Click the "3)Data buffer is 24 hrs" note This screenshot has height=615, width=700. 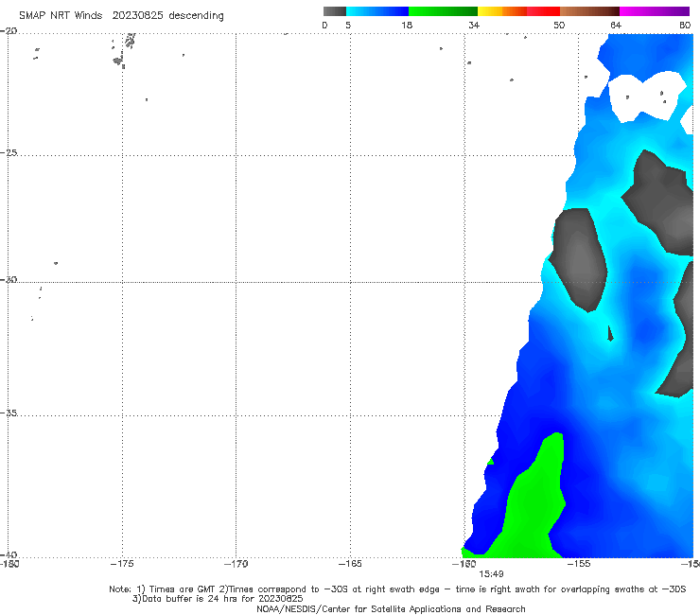pyautogui.click(x=218, y=599)
